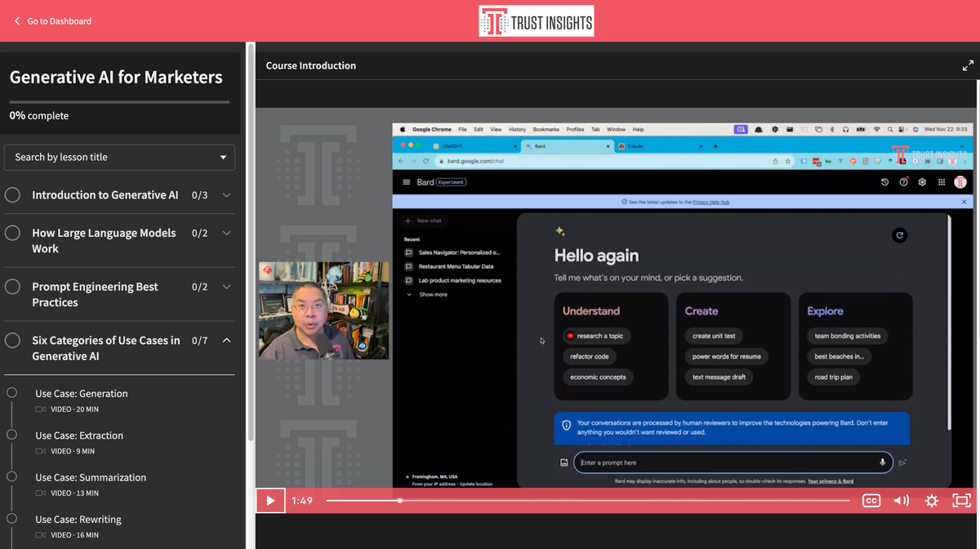The image size is (980, 549).
Task: Open lesson Use Case: Extraction
Action: [79, 435]
